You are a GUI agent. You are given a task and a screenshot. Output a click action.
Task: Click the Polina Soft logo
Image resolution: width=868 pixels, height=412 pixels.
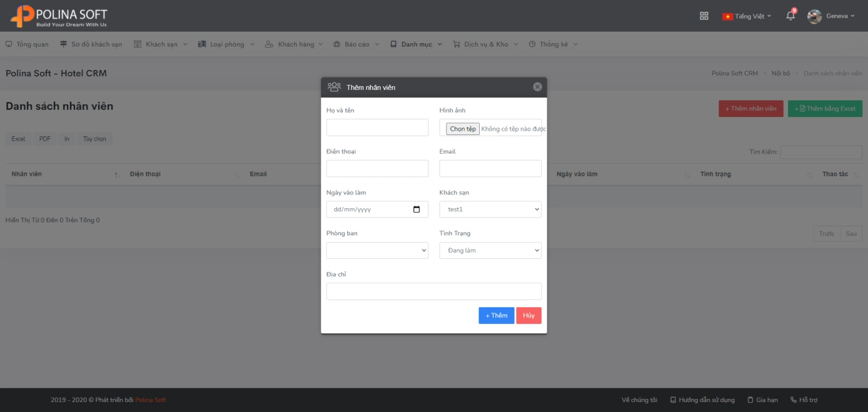tap(59, 15)
